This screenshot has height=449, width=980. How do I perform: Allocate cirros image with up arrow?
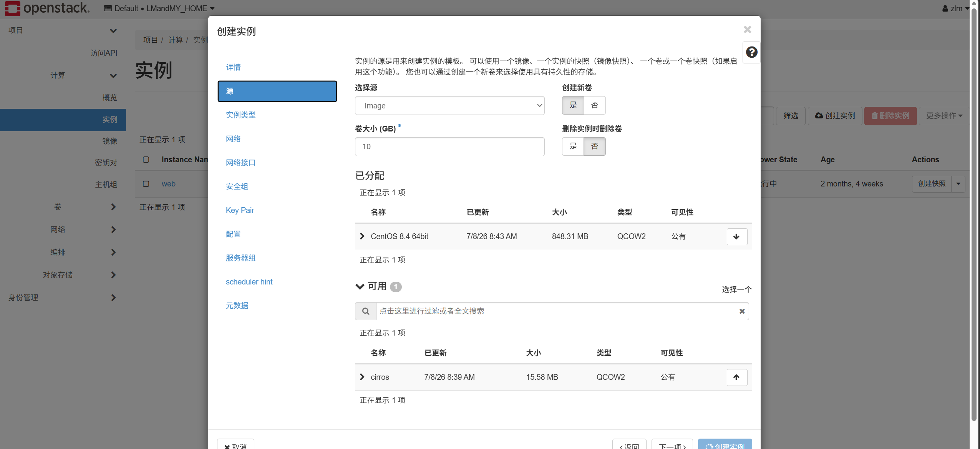coord(736,377)
